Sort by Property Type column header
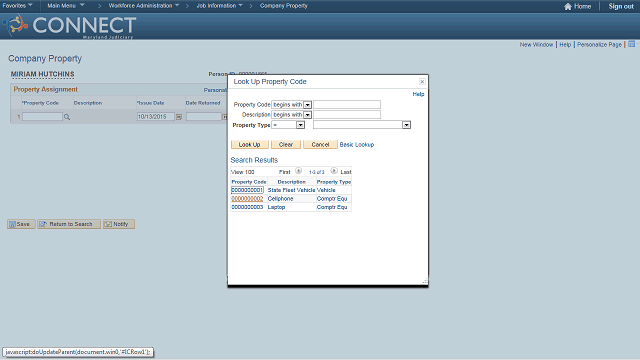 [333, 182]
